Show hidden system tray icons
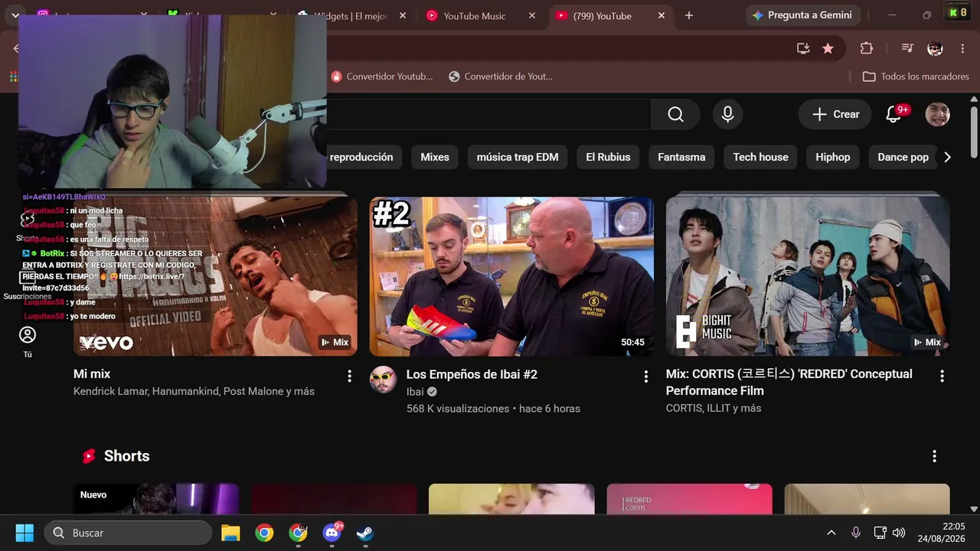This screenshot has width=980, height=551. tap(831, 533)
